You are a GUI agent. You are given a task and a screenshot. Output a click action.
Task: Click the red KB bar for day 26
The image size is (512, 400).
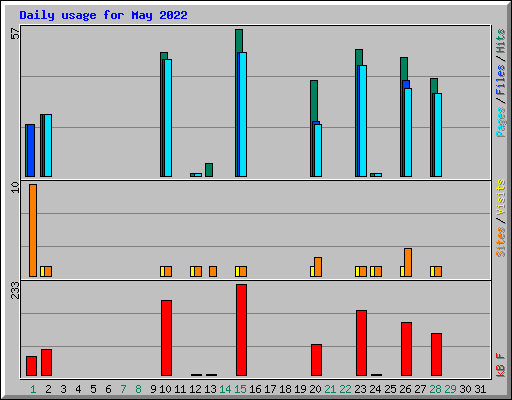406,349
